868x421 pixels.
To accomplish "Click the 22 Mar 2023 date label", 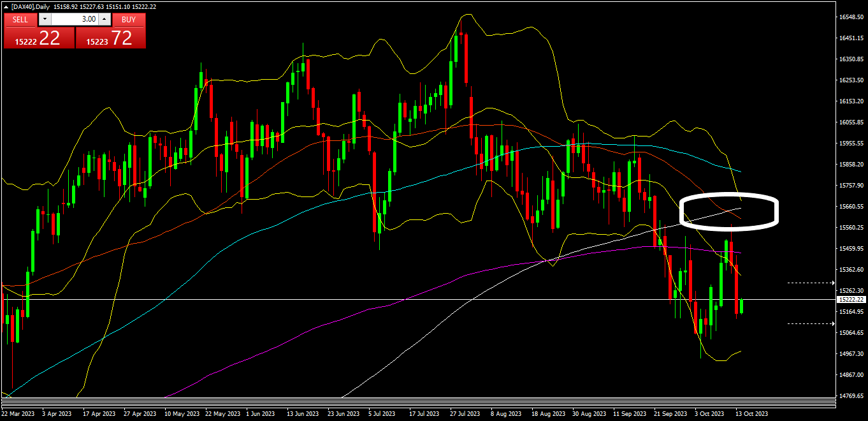I will click(18, 414).
